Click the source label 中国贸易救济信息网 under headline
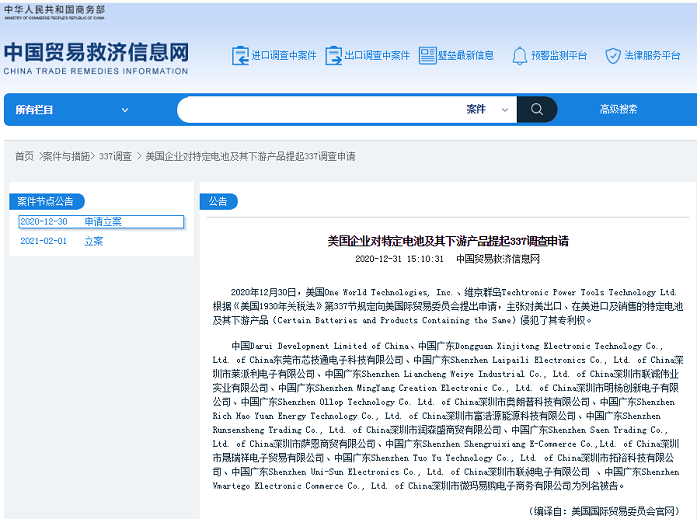 pos(498,259)
